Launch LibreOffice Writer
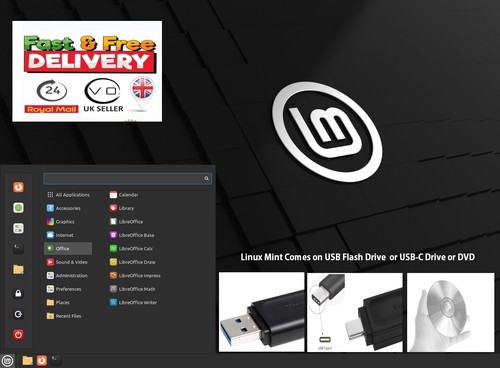The height and width of the screenshot is (368, 500). tap(133, 302)
